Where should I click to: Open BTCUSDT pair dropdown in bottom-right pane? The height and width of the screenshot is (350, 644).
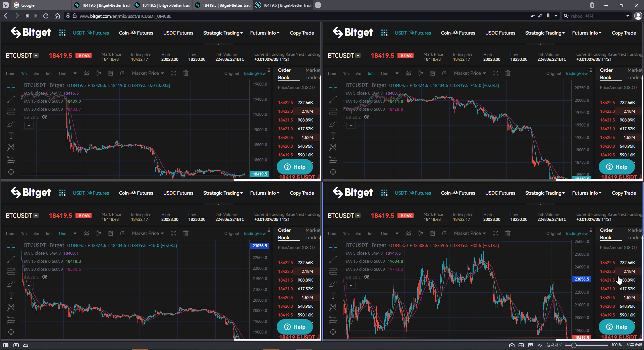tap(358, 215)
